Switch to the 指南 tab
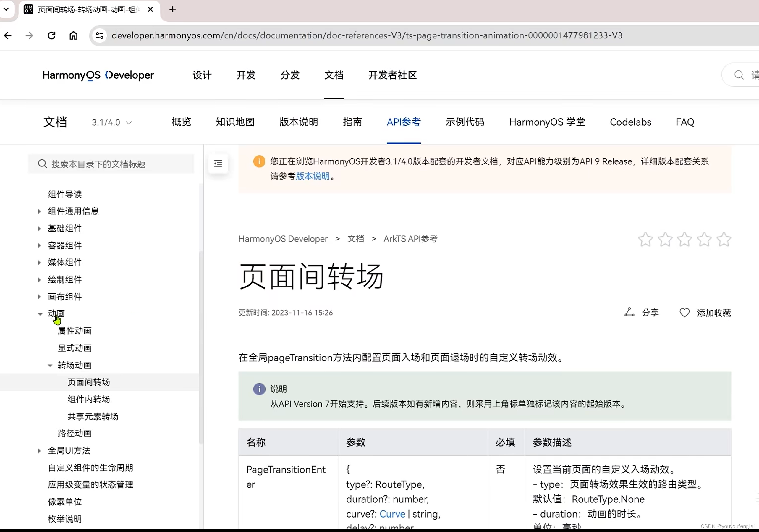This screenshot has height=532, width=759. coord(352,122)
